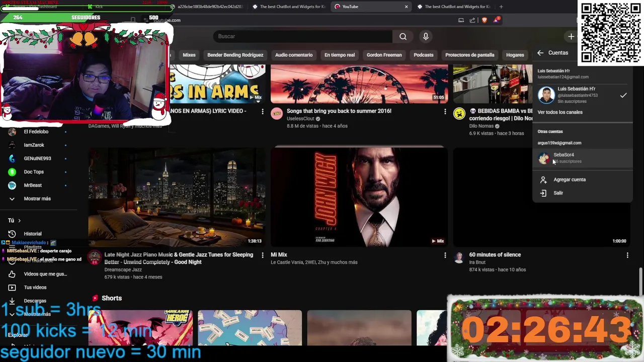The height and width of the screenshot is (362, 644).
Task: Click the Agregar cuenta person icon
Action: [x=543, y=179]
